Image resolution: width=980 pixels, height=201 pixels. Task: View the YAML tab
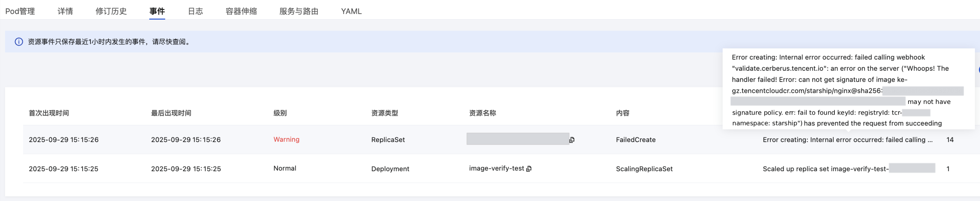[351, 11]
